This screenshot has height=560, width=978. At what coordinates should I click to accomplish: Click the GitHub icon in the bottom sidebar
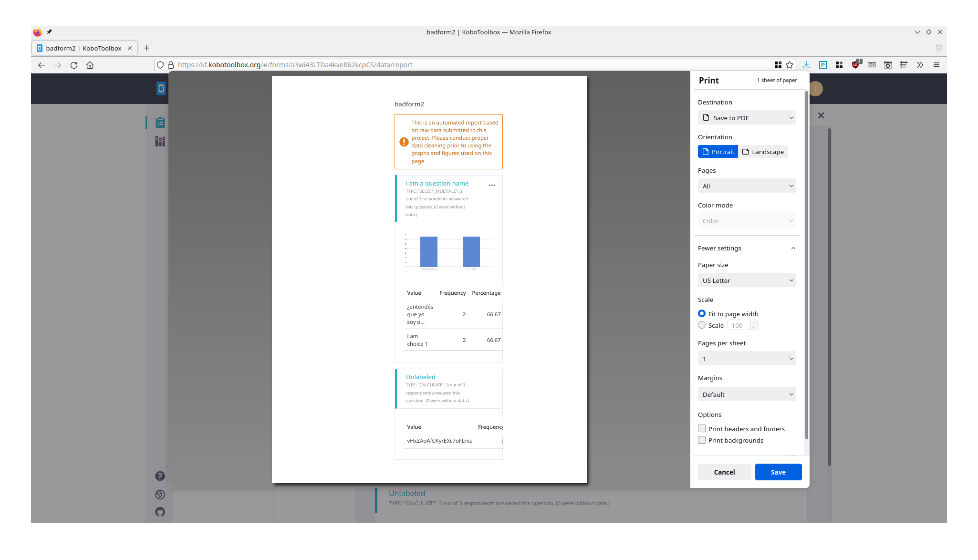[160, 512]
